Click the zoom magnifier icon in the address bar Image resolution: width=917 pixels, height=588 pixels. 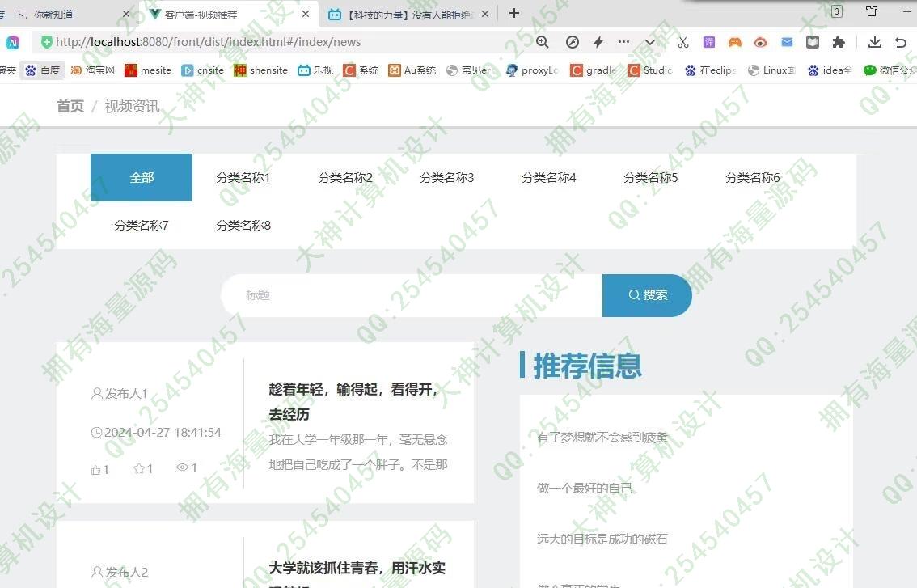coord(542,42)
